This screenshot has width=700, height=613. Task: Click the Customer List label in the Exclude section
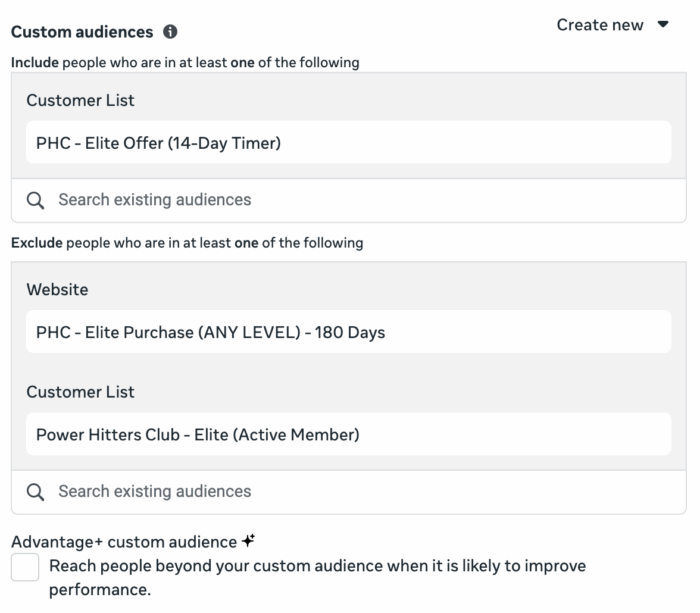pos(80,392)
